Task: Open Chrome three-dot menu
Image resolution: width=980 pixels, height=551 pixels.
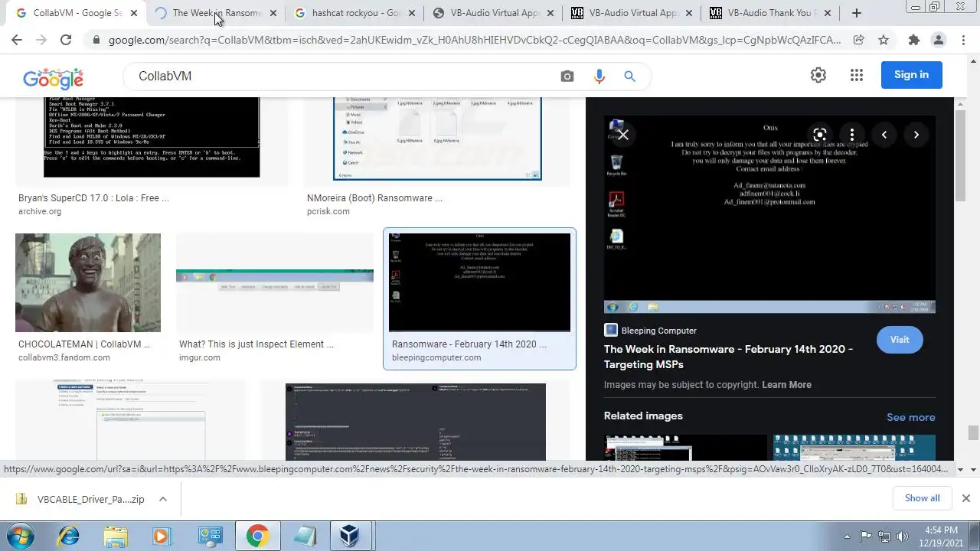Action: (x=964, y=40)
